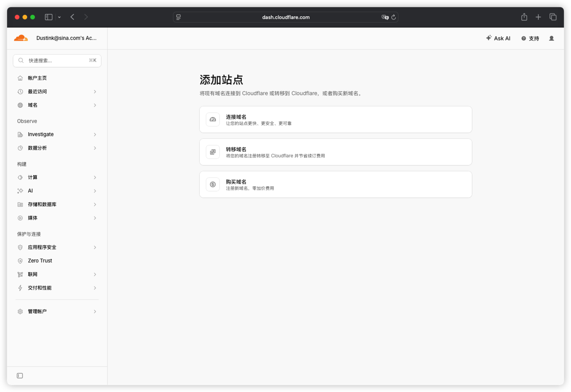The height and width of the screenshot is (392, 571).
Task: Open 帐户主页 menu item
Action: [x=57, y=78]
